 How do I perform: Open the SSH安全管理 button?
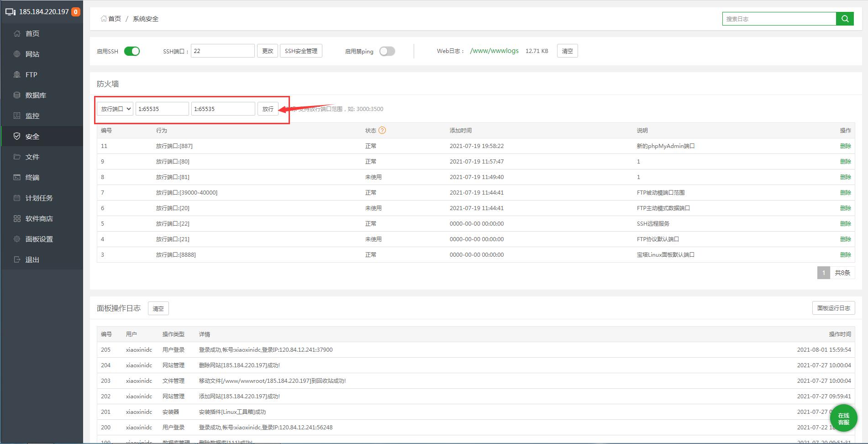pyautogui.click(x=301, y=51)
